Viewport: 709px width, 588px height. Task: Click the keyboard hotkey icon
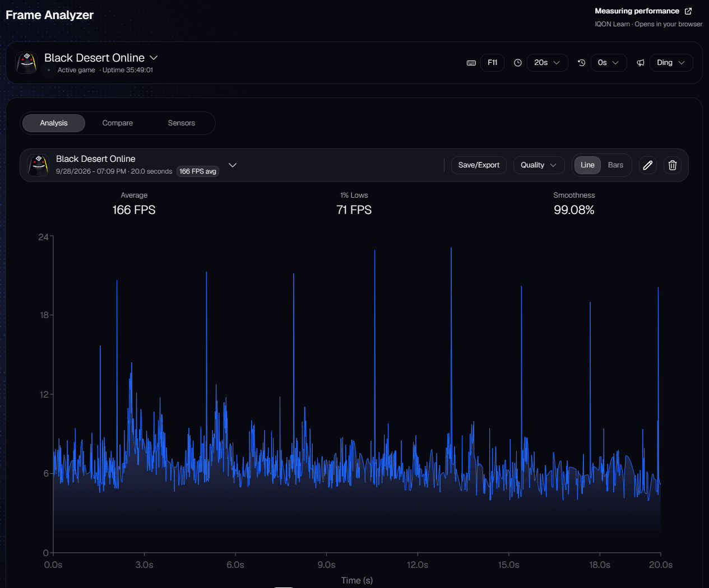click(x=471, y=63)
